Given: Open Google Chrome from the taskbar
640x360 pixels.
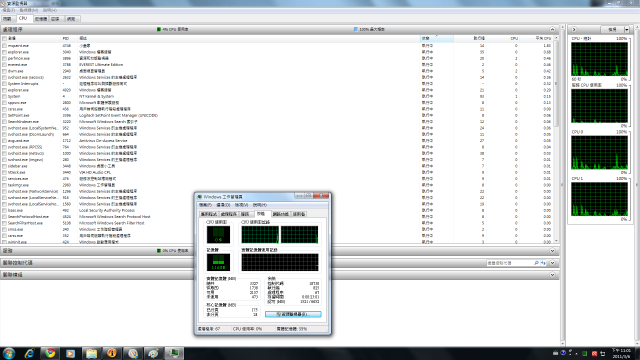Looking at the screenshot, I should (50, 353).
